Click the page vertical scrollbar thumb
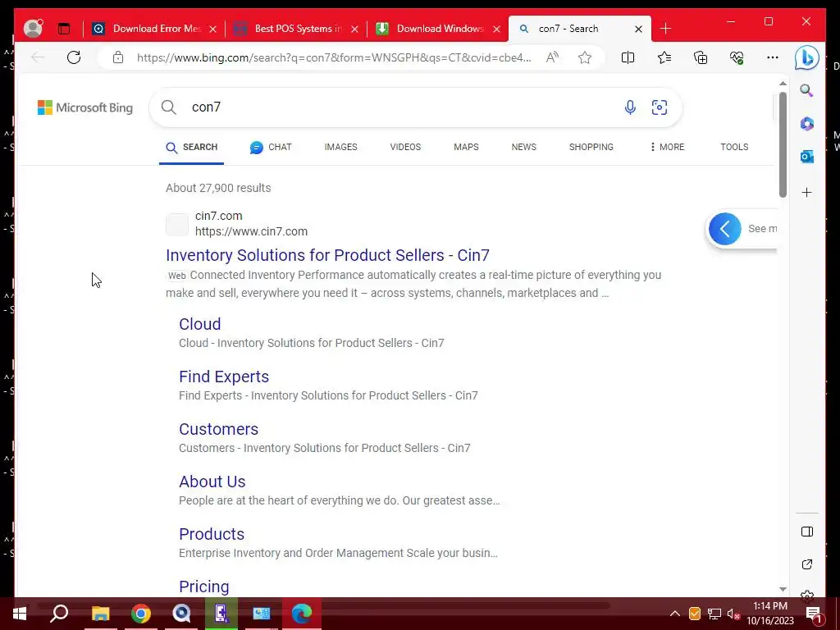Screen dimensions: 840x630 point(783,144)
